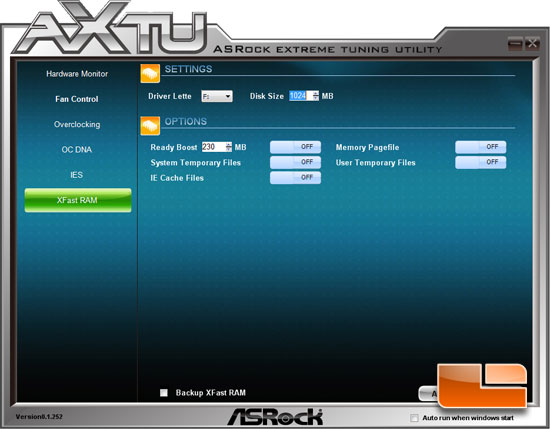
Task: Click the version number text
Action: tap(39, 417)
